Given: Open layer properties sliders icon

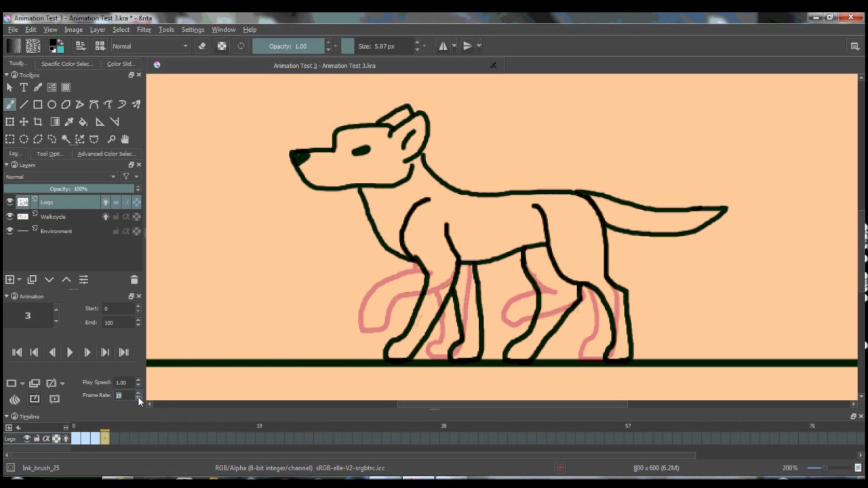Looking at the screenshot, I should pyautogui.click(x=83, y=279).
